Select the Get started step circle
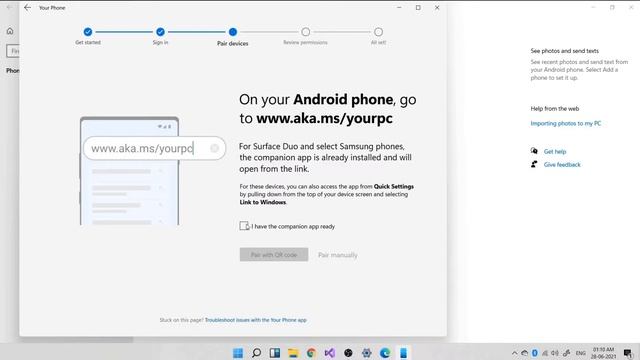The width and height of the screenshot is (640, 360). (x=88, y=32)
